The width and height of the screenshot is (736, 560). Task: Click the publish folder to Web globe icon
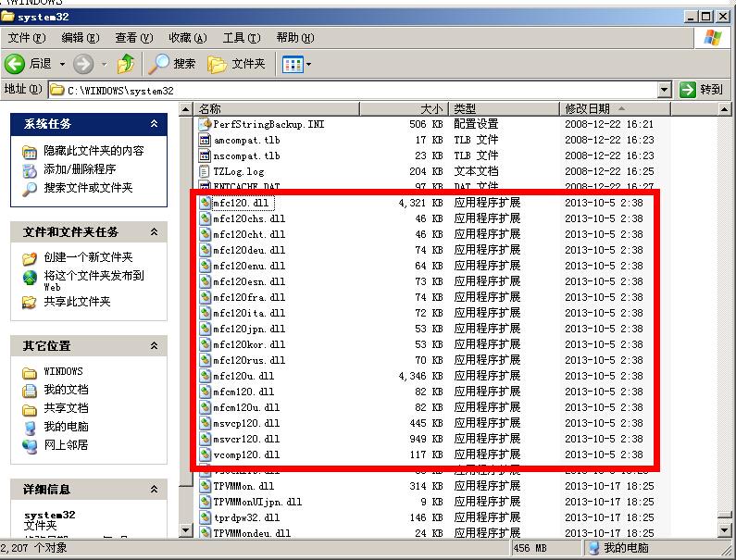(30, 278)
